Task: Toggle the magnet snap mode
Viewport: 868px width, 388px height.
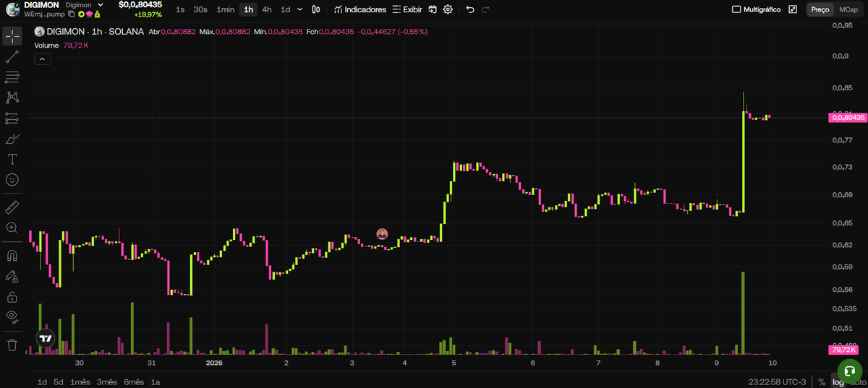Action: pyautogui.click(x=12, y=256)
